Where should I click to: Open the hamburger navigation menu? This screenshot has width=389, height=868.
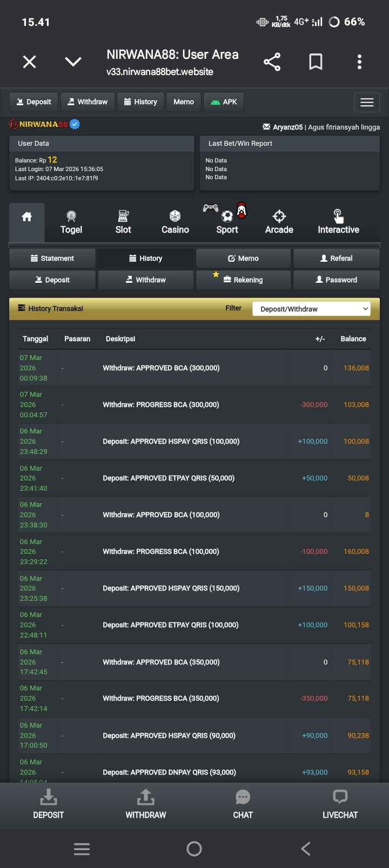tap(367, 103)
